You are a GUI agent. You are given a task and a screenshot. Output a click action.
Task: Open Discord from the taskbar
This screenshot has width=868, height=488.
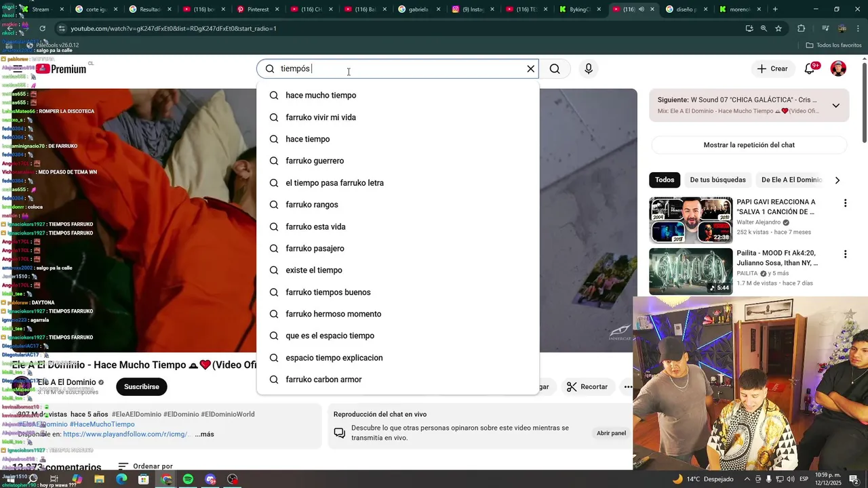[210, 479]
